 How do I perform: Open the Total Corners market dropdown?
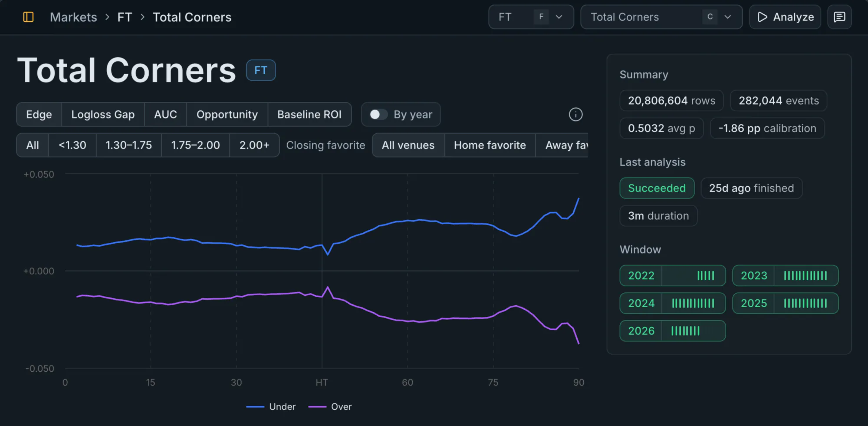click(661, 17)
